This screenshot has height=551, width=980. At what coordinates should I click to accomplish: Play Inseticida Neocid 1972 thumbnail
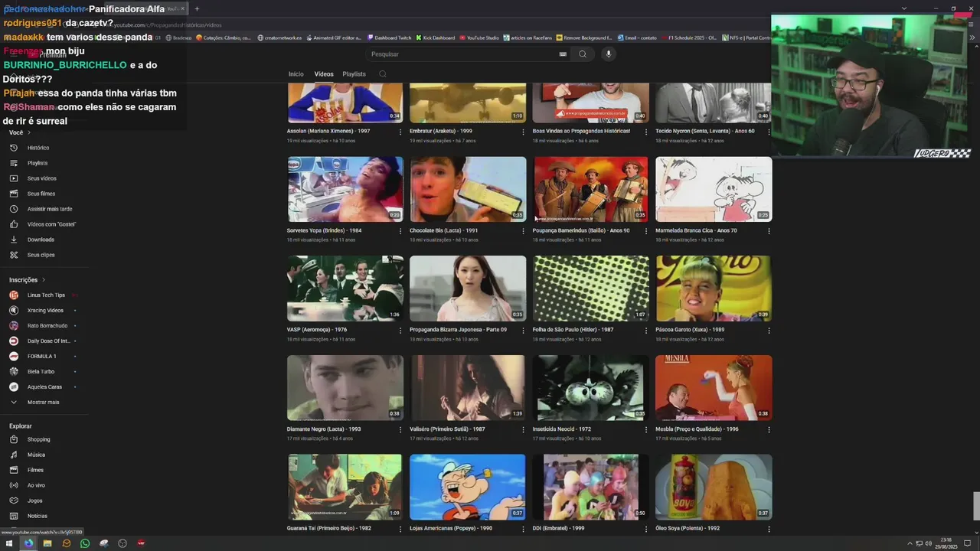click(x=590, y=387)
